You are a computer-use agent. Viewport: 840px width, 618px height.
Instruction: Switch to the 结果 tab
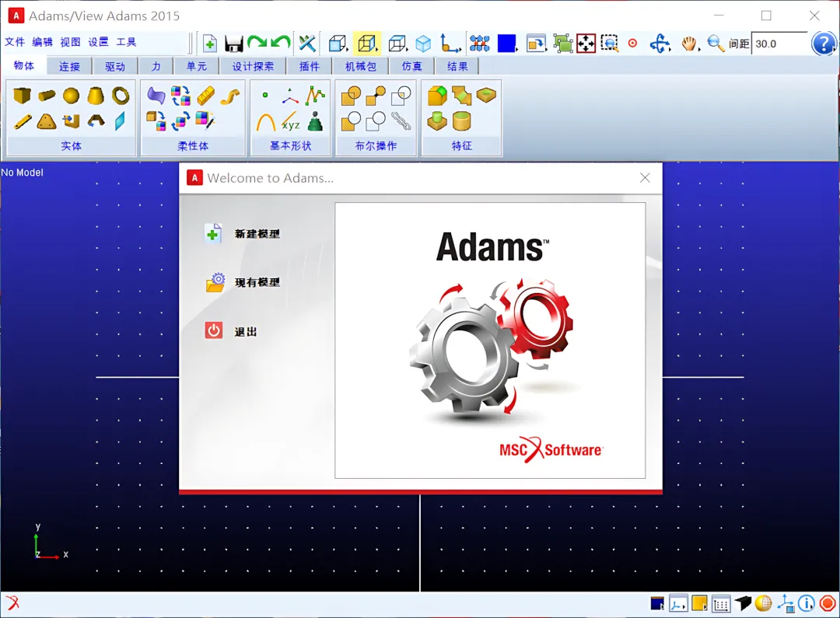[x=457, y=66]
